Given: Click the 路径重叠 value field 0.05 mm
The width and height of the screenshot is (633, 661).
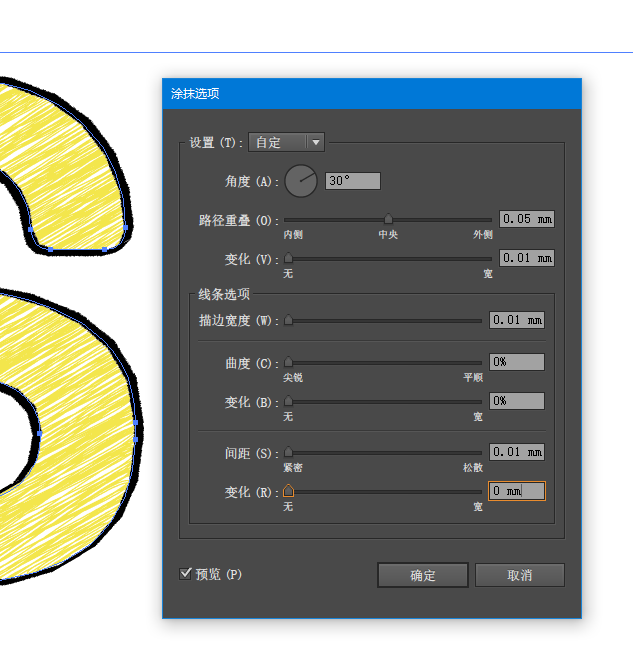Looking at the screenshot, I should tap(526, 219).
